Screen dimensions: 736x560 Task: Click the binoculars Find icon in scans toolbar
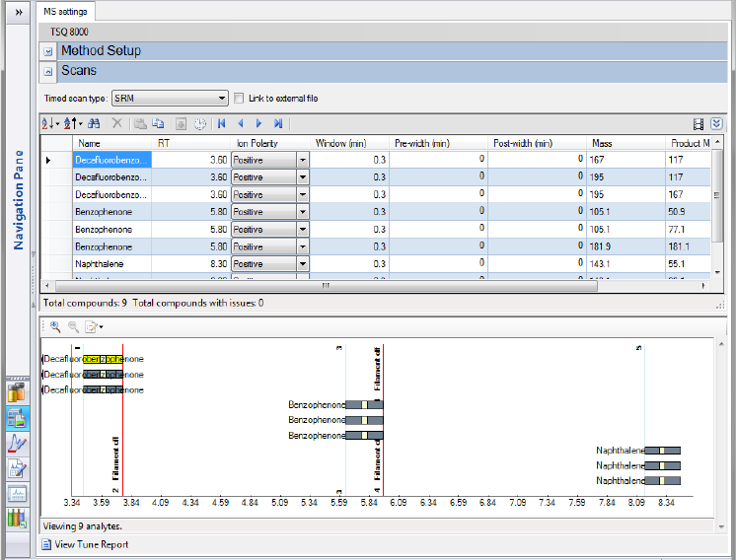click(x=94, y=123)
